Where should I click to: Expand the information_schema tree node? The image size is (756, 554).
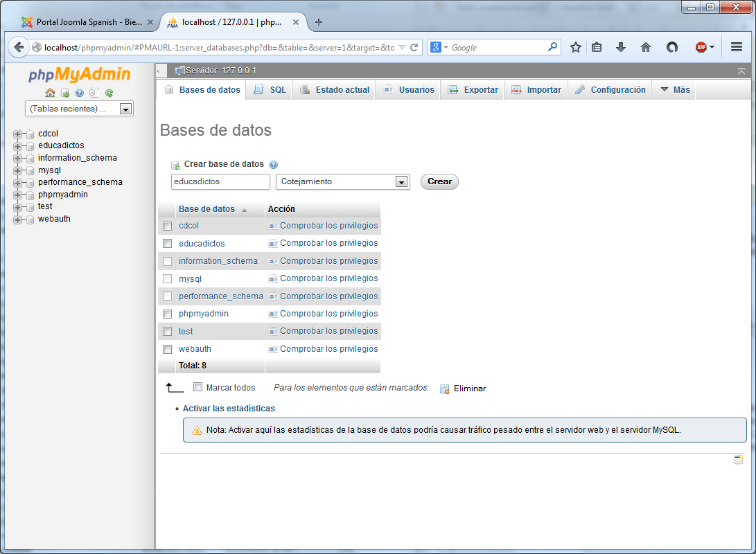[17, 159]
